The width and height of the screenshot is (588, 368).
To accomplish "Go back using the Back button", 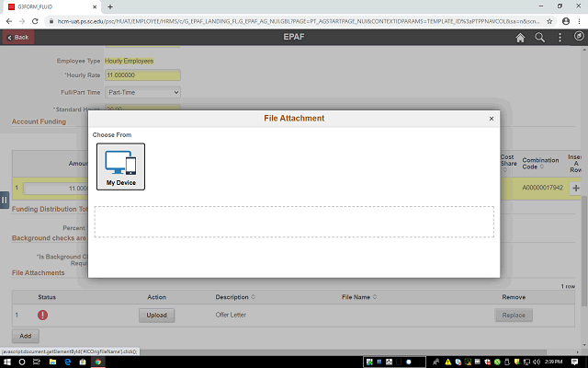I will [x=18, y=37].
